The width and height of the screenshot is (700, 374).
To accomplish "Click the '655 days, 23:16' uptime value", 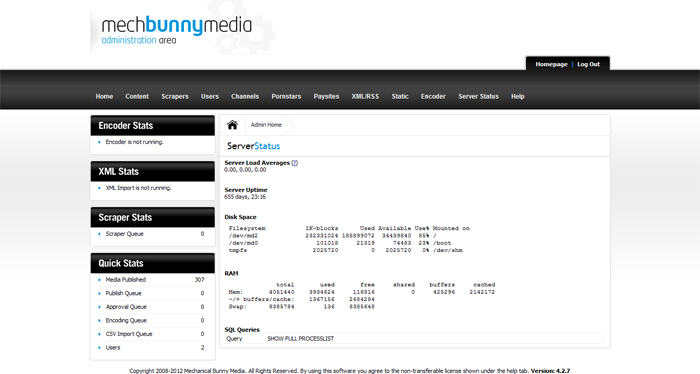I will pyautogui.click(x=245, y=197).
